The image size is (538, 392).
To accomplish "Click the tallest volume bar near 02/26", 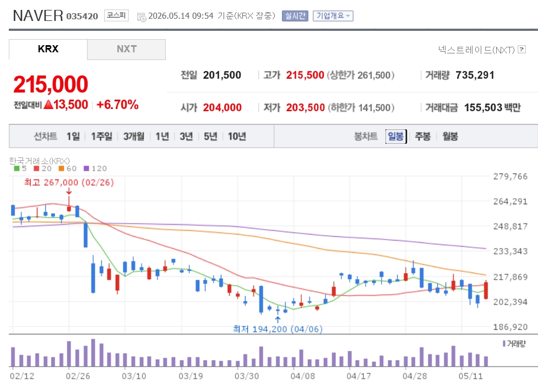I will click(93, 353).
